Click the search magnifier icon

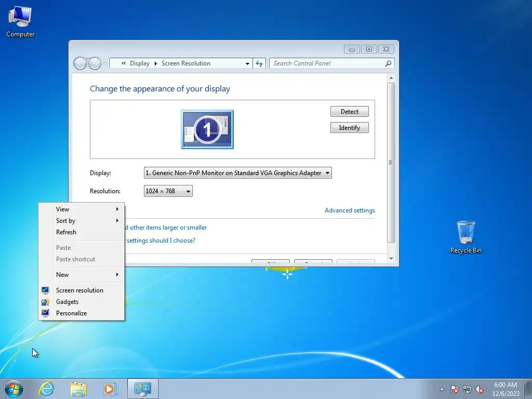point(388,63)
